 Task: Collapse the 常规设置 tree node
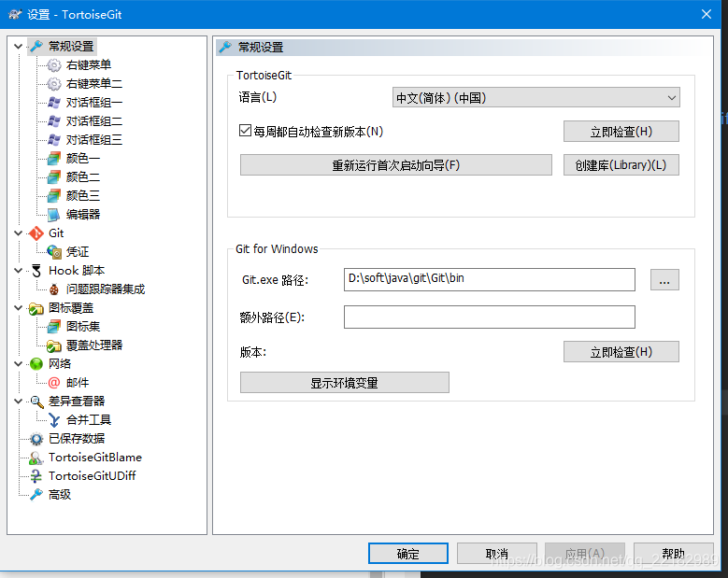(x=18, y=47)
